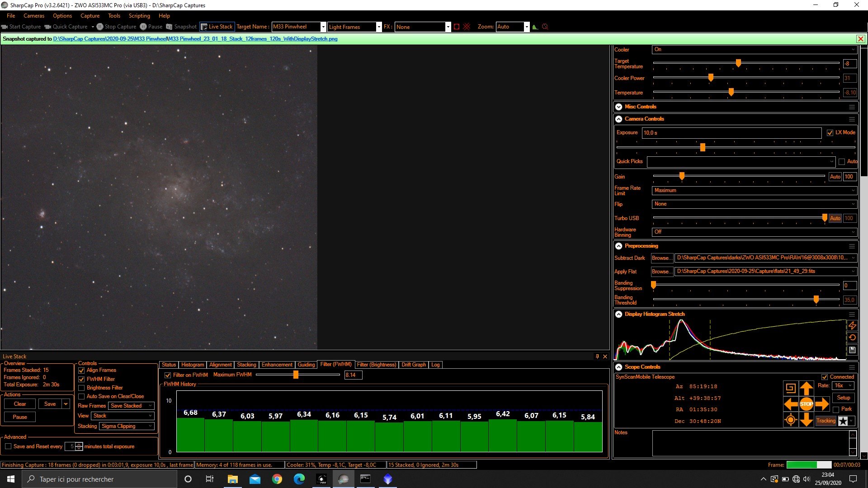The height and width of the screenshot is (488, 868).
Task: Open the Camera Controls panel menu icon
Action: [x=852, y=119]
